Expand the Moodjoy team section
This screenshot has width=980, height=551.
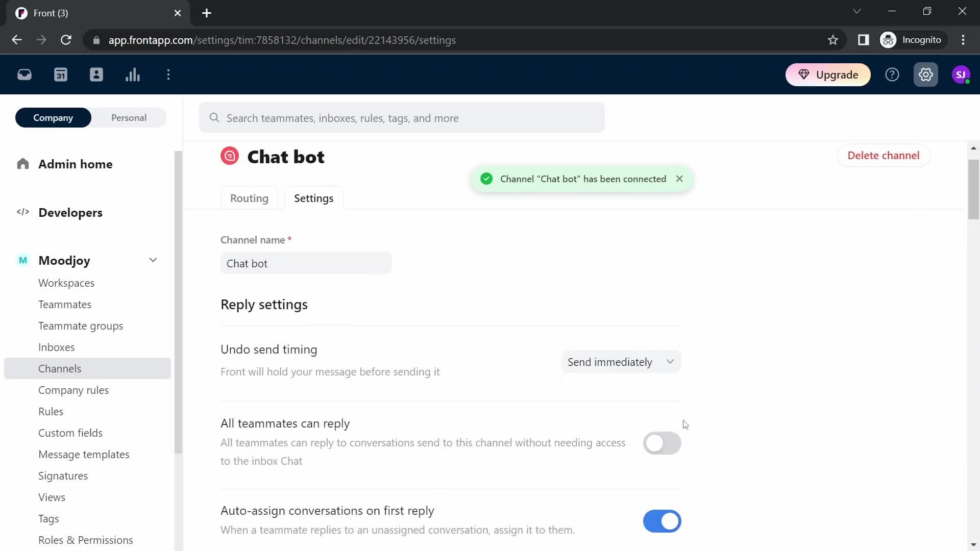153,260
